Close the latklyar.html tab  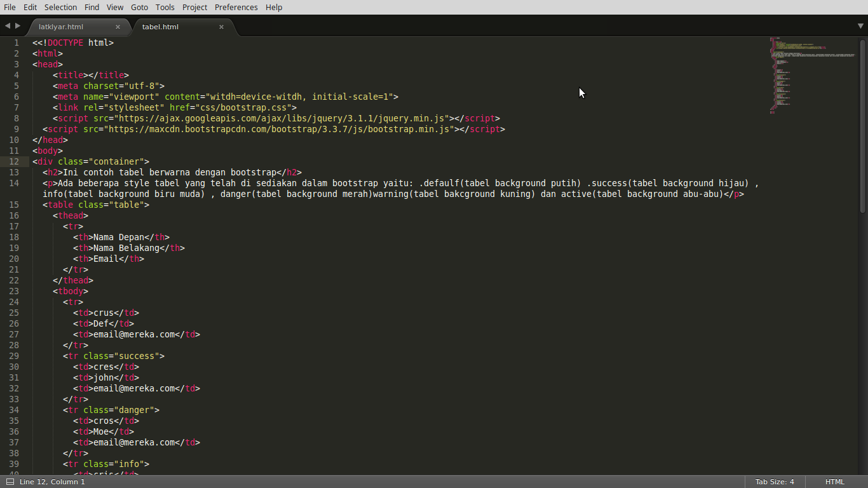pos(118,27)
